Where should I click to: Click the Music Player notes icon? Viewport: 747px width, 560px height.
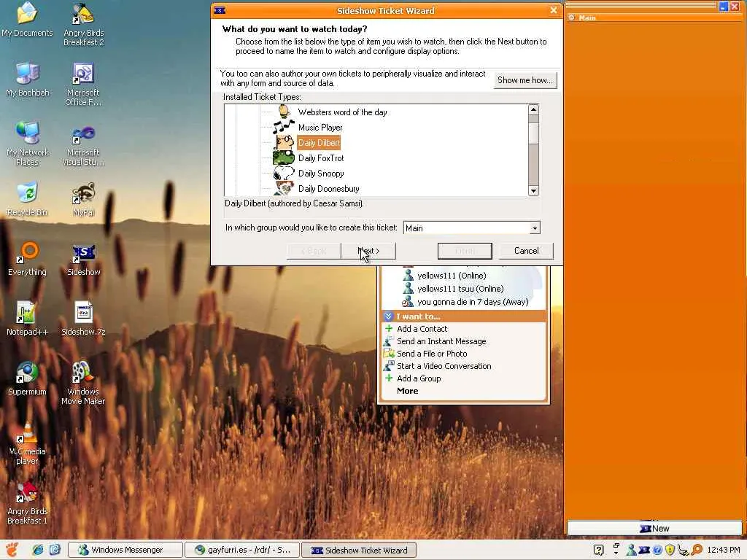[284, 127]
